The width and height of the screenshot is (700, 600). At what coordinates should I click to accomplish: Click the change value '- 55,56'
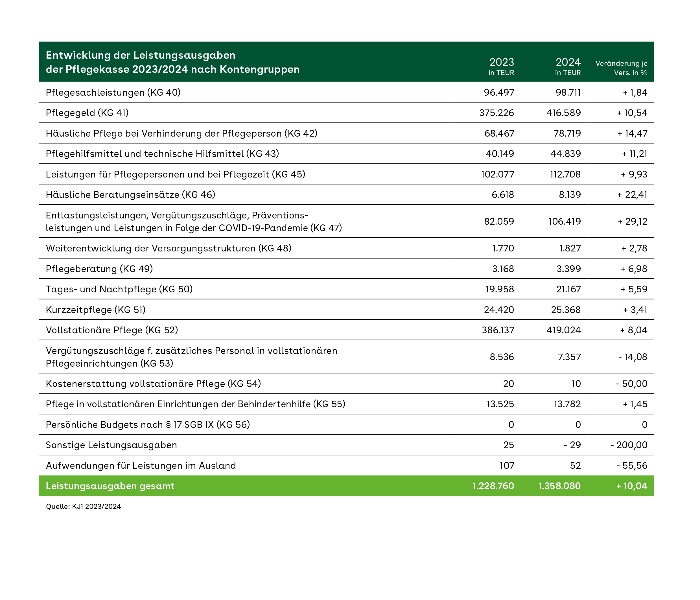632,466
